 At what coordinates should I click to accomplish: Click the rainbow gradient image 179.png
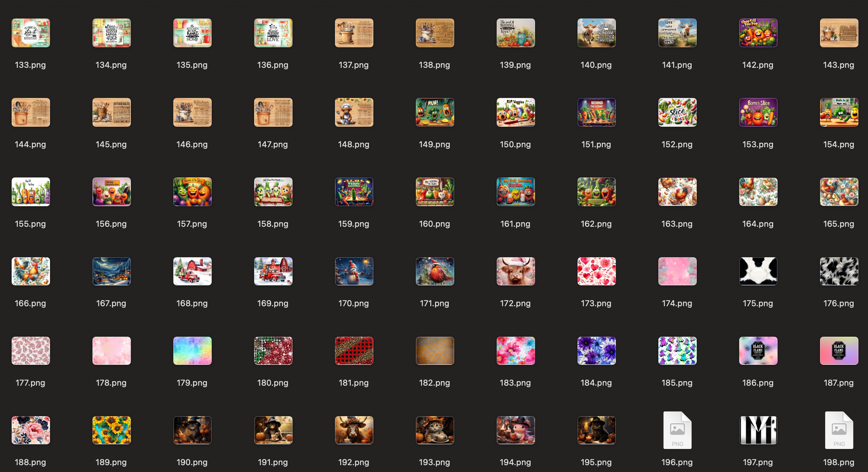click(x=192, y=351)
